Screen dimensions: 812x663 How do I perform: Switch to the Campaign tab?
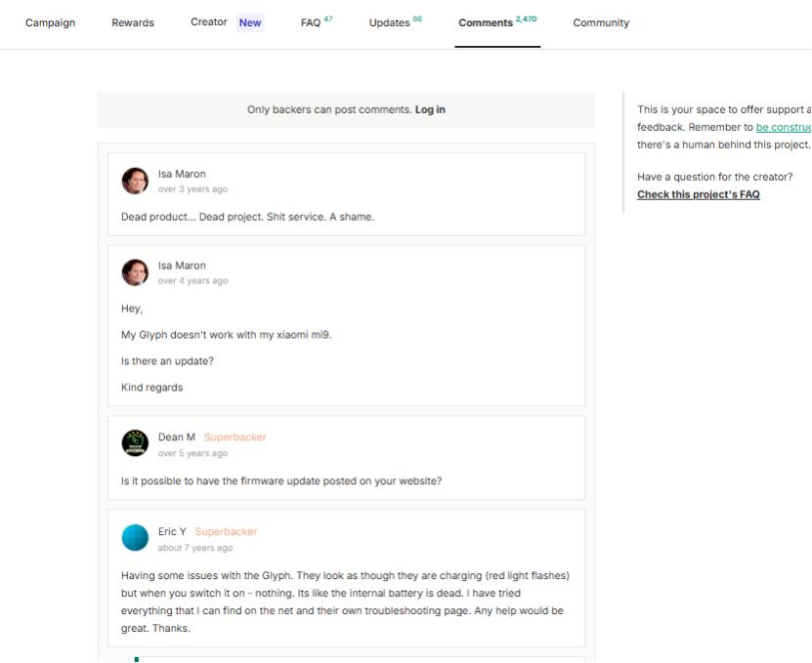click(50, 22)
